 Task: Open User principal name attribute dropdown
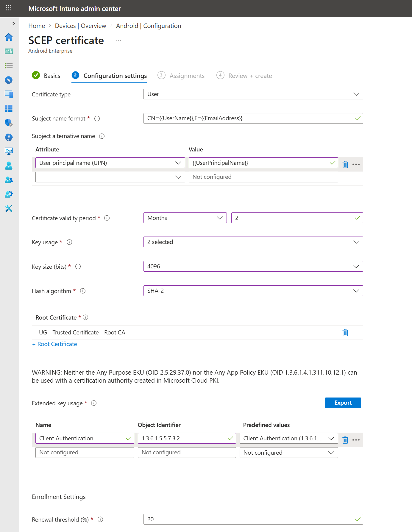[110, 163]
